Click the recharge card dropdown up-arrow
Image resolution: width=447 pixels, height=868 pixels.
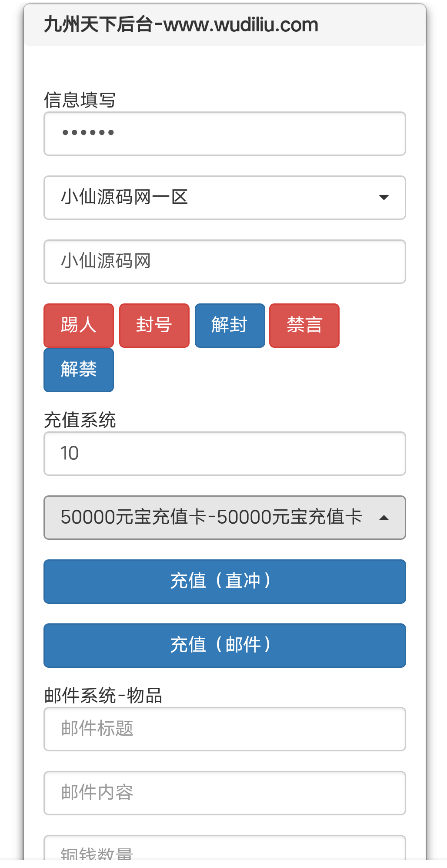pos(384,518)
